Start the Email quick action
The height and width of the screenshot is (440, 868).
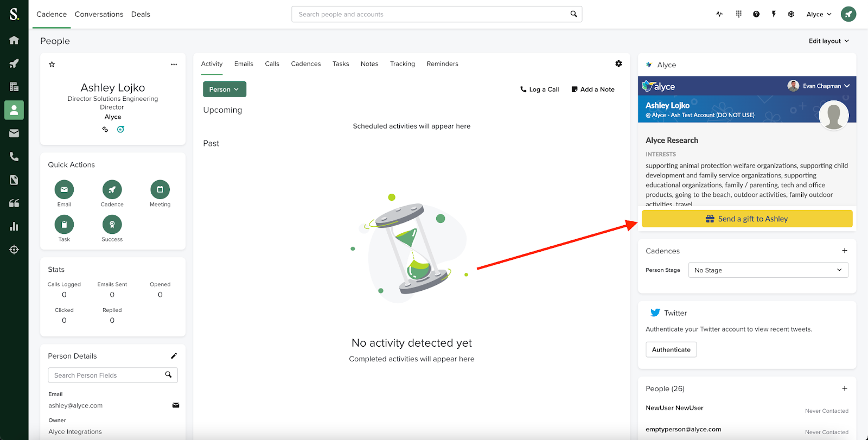pos(64,189)
